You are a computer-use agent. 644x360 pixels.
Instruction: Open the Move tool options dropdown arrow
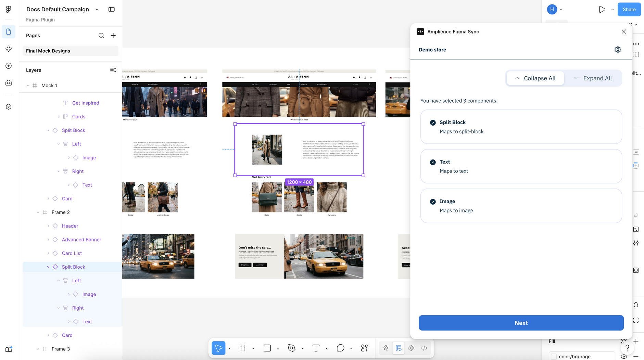tap(229, 348)
